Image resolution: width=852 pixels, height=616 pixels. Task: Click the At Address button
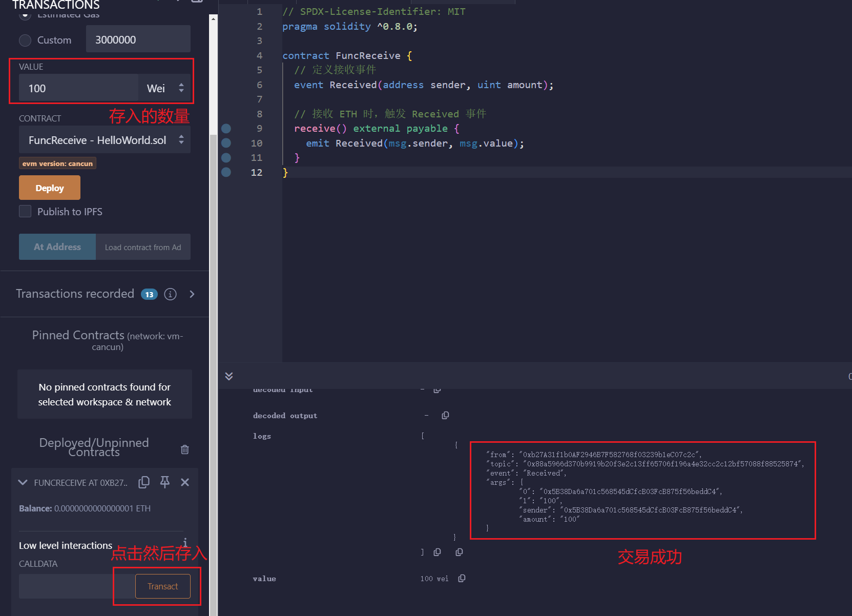(57, 247)
